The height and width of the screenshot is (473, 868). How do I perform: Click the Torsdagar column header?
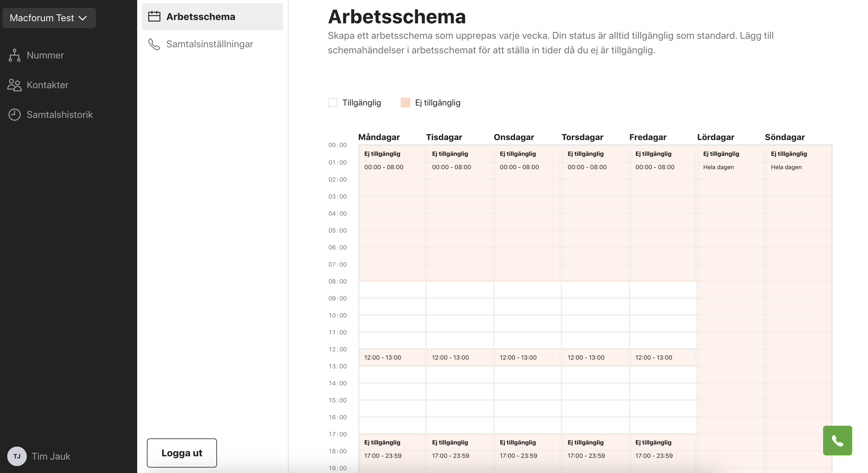[582, 137]
